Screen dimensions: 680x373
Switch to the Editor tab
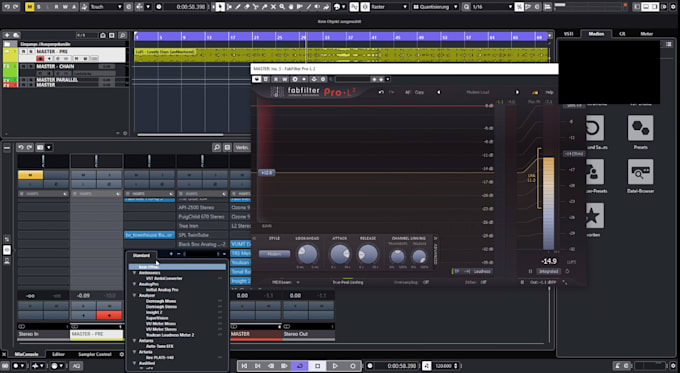tap(59, 354)
